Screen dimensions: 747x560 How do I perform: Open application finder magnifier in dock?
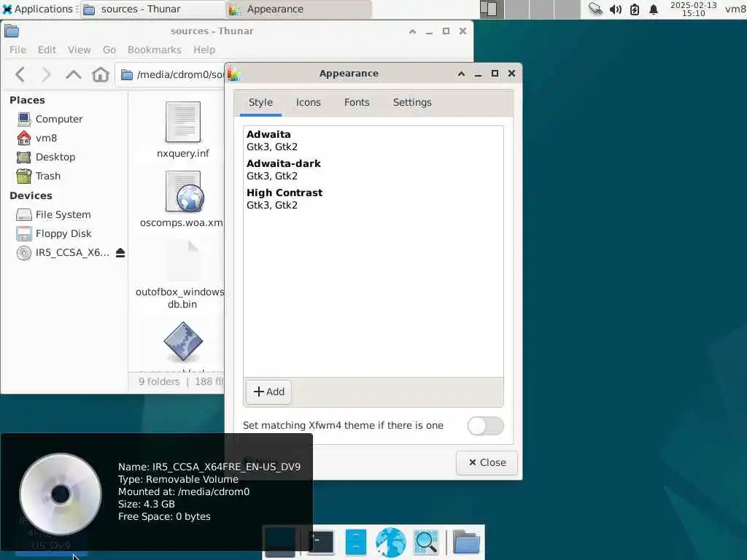tap(426, 542)
